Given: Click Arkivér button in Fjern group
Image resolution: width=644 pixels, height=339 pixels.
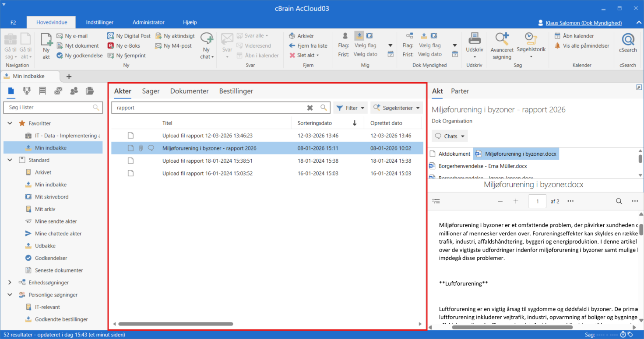Looking at the screenshot, I should pyautogui.click(x=302, y=36).
